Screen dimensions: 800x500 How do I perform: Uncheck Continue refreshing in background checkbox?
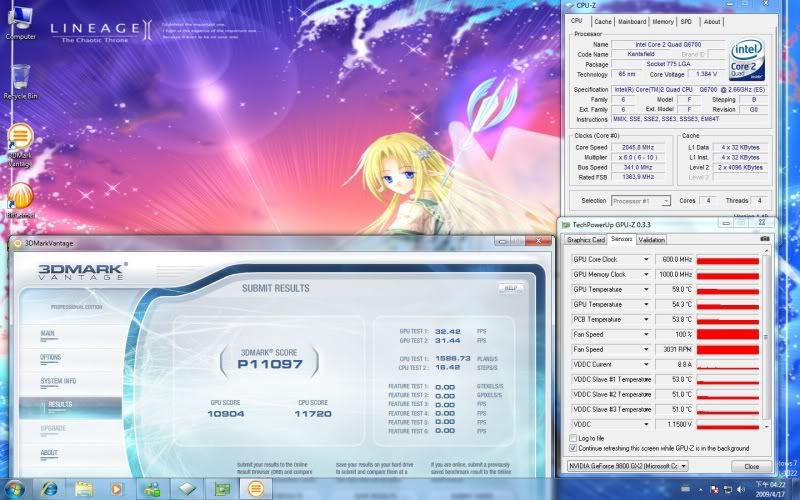coord(572,448)
